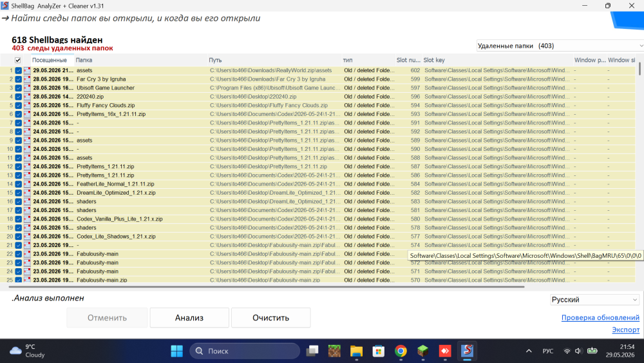This screenshot has height=363, width=644.
Task: Click the grid icon in Far Cry 3 row
Action: pos(27,79)
